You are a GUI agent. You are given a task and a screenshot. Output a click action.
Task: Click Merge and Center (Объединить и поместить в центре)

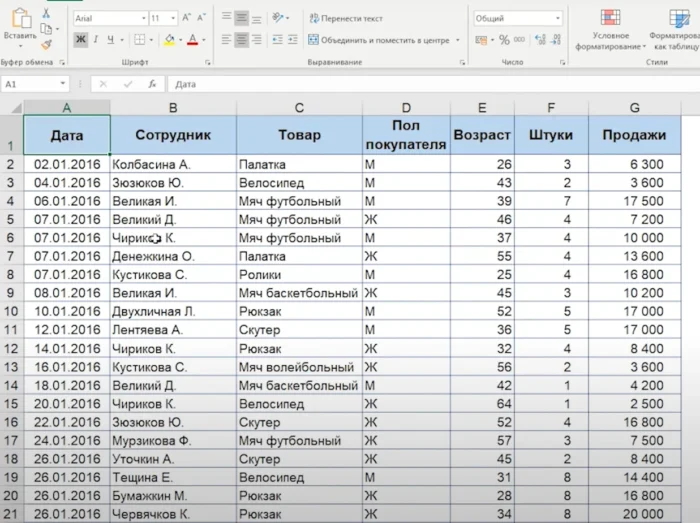(x=384, y=40)
